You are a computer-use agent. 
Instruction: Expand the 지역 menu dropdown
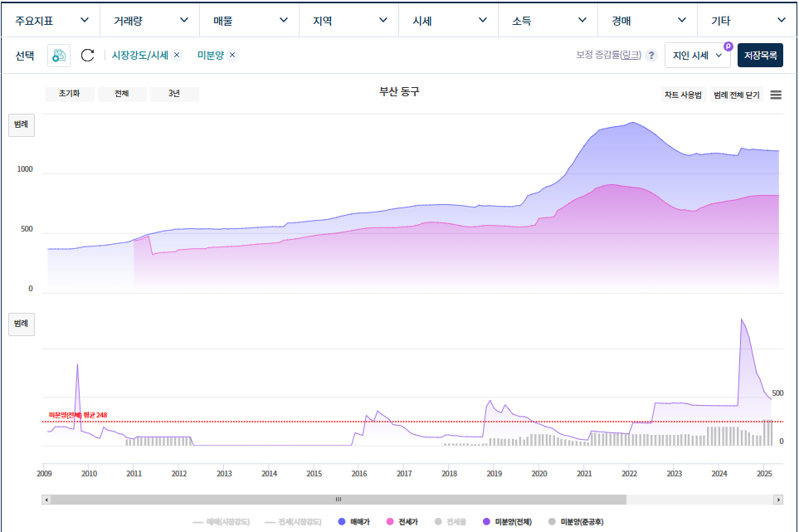coord(348,20)
